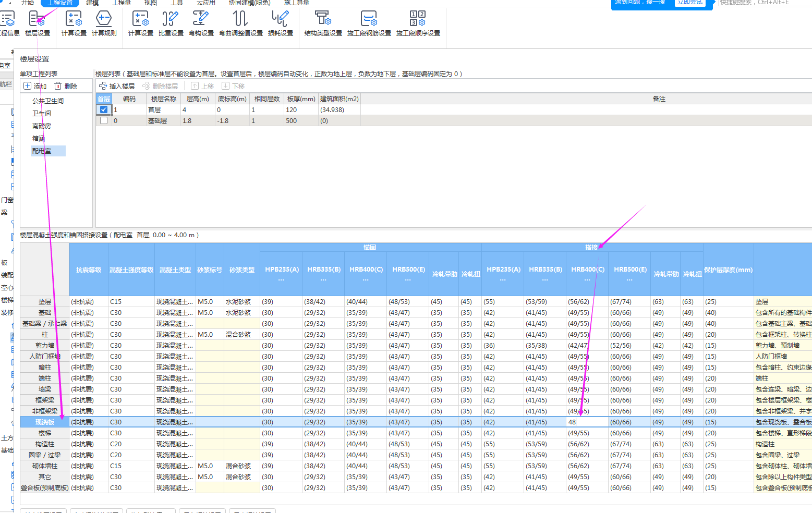This screenshot has width=812, height=513.
Task: Open 计算规则 ribbon tool
Action: pos(104,23)
